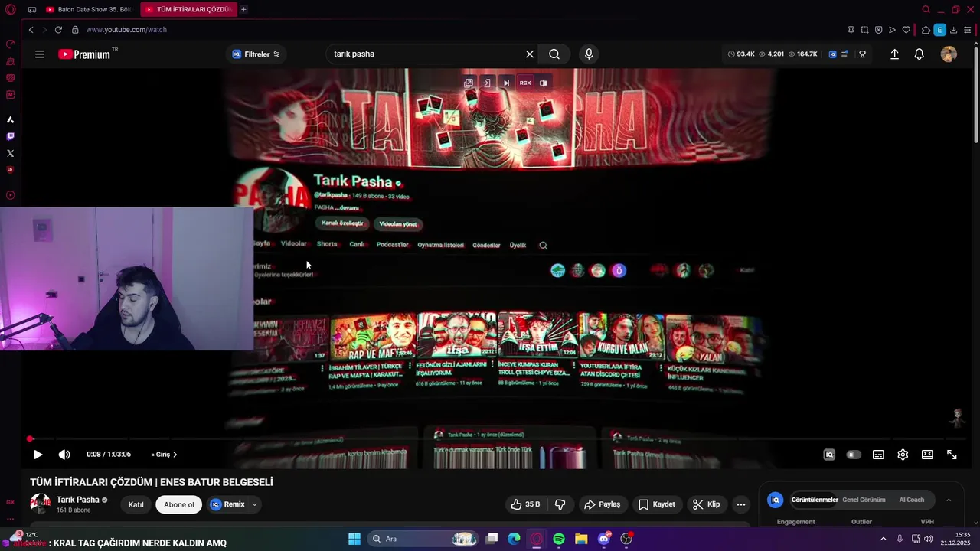
Task: Open the blue E extension icon
Action: pos(939,30)
